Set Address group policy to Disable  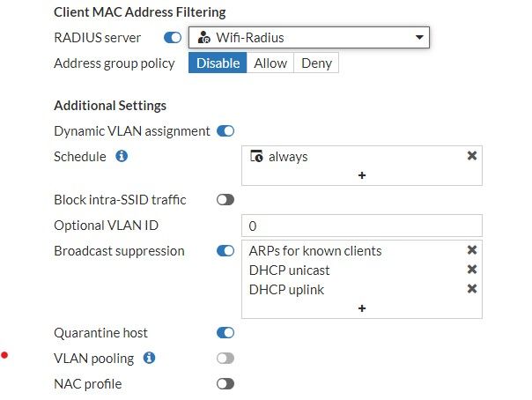(218, 63)
